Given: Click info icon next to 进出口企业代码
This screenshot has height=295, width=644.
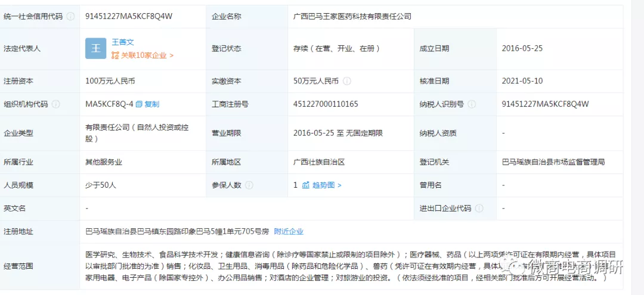Looking at the screenshot, I should (479, 209).
